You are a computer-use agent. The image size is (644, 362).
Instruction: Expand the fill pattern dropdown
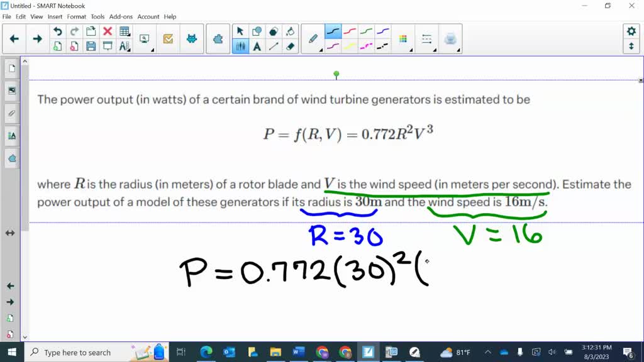(x=410, y=50)
